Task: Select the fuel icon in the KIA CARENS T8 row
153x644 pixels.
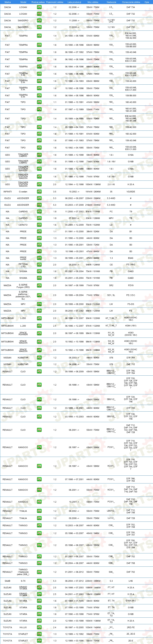Action: [x=39, y=212]
